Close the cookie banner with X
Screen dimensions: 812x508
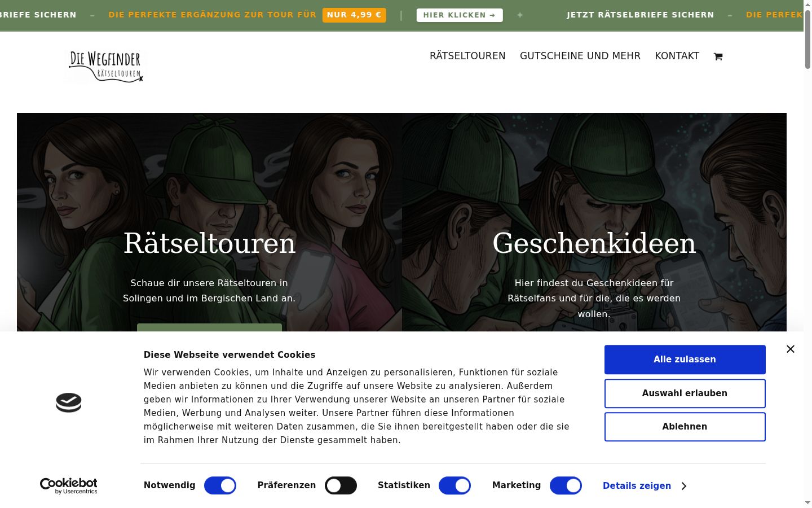(x=791, y=349)
